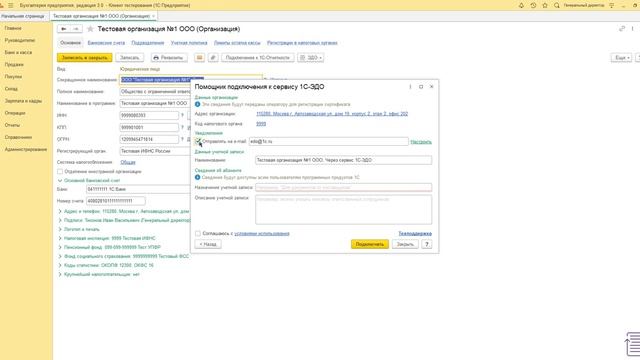Image resolution: width=640 pixels, height=360 pixels.
Task: Open 'Главное' section in sidebar
Action: (x=13, y=28)
